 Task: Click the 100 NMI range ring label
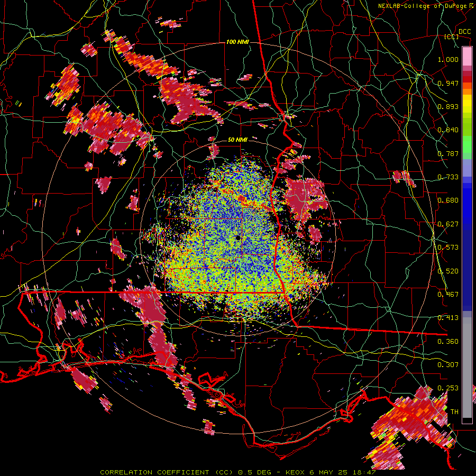coord(237,42)
